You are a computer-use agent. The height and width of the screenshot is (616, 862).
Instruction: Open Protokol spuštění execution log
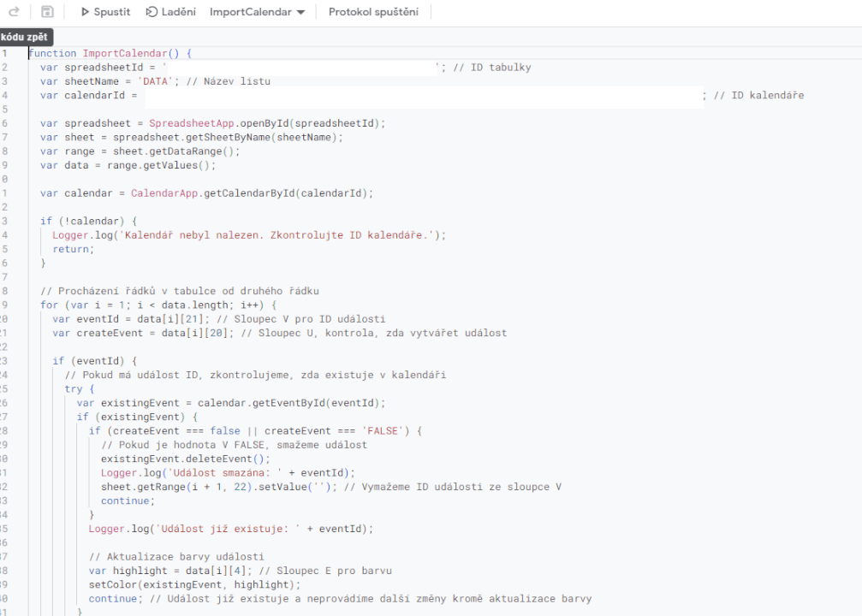(373, 12)
